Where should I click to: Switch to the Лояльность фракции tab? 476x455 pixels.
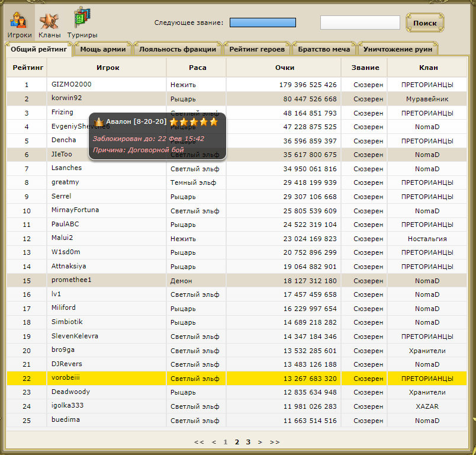click(x=178, y=49)
